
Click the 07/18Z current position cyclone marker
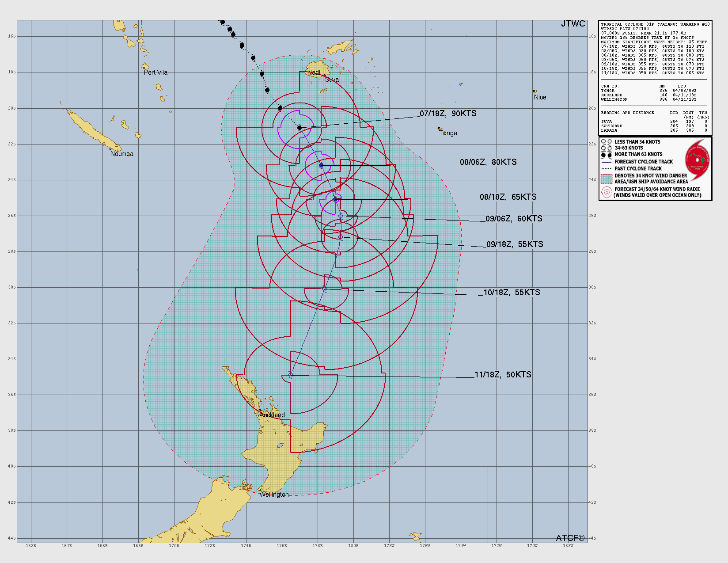click(300, 128)
